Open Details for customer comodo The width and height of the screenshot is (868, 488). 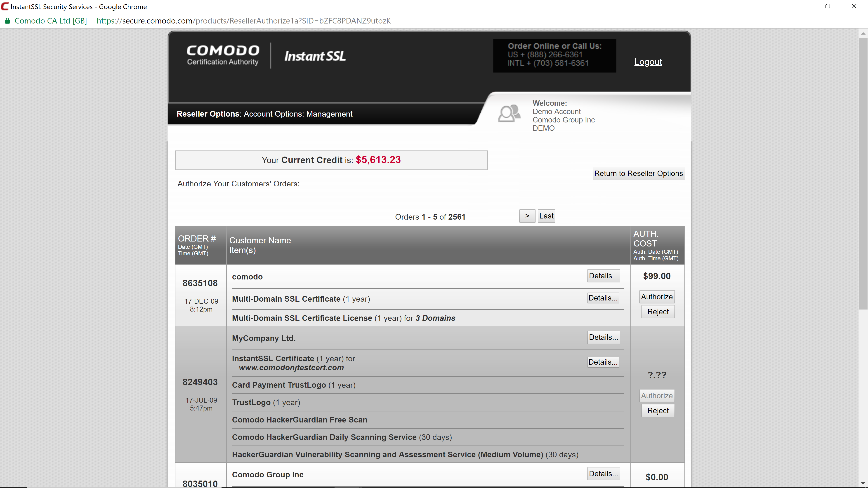point(604,276)
